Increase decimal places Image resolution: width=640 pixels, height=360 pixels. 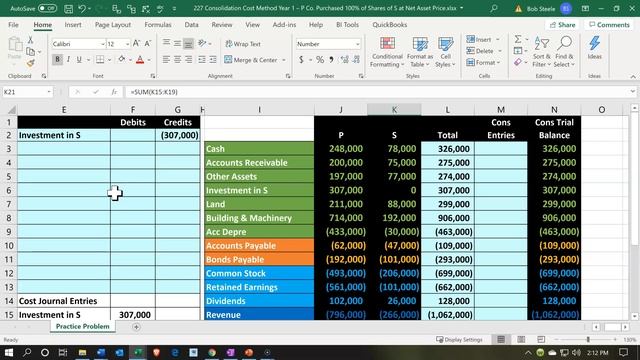344,60
